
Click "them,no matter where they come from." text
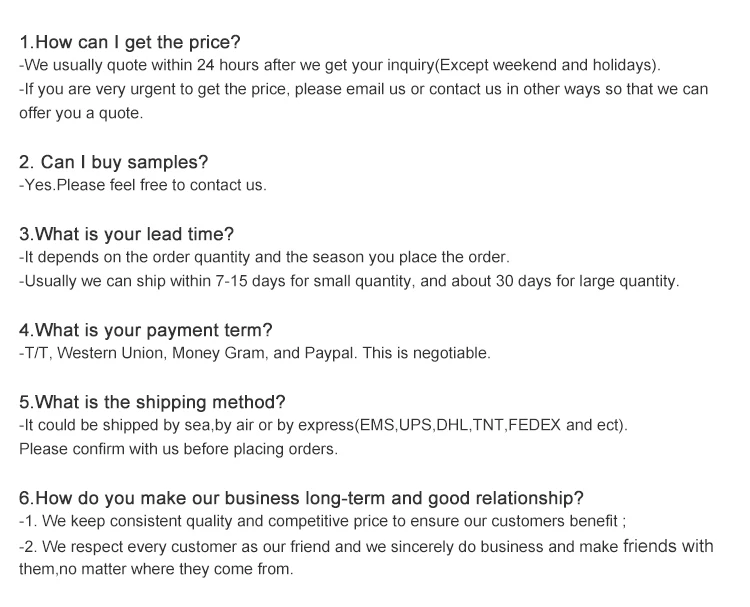pyautogui.click(x=156, y=570)
